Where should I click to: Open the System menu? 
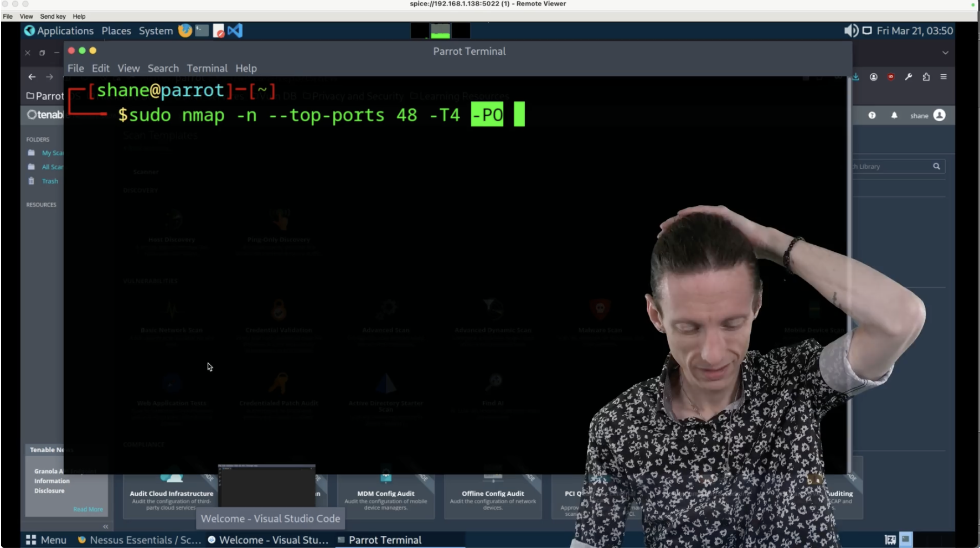[156, 31]
